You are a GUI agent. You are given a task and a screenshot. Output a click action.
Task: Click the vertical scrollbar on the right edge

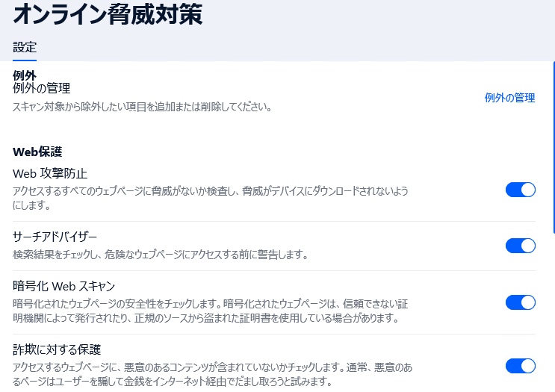pyautogui.click(x=554, y=148)
